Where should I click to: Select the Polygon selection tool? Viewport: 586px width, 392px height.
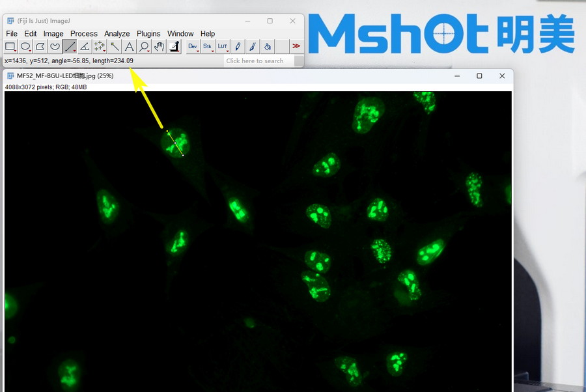click(40, 46)
